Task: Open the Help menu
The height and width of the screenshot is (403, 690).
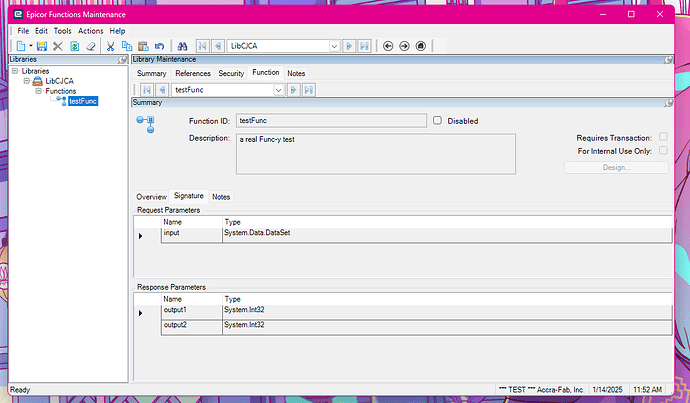Action: click(x=117, y=31)
